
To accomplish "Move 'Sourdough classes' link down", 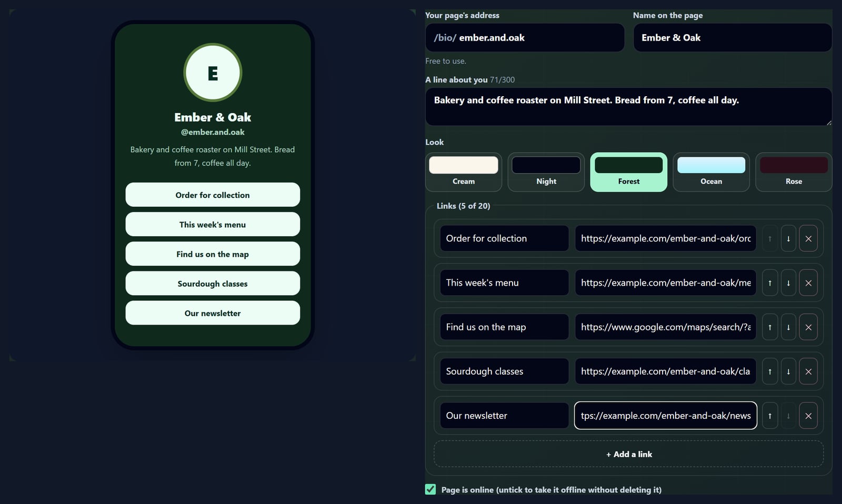I will pos(788,371).
